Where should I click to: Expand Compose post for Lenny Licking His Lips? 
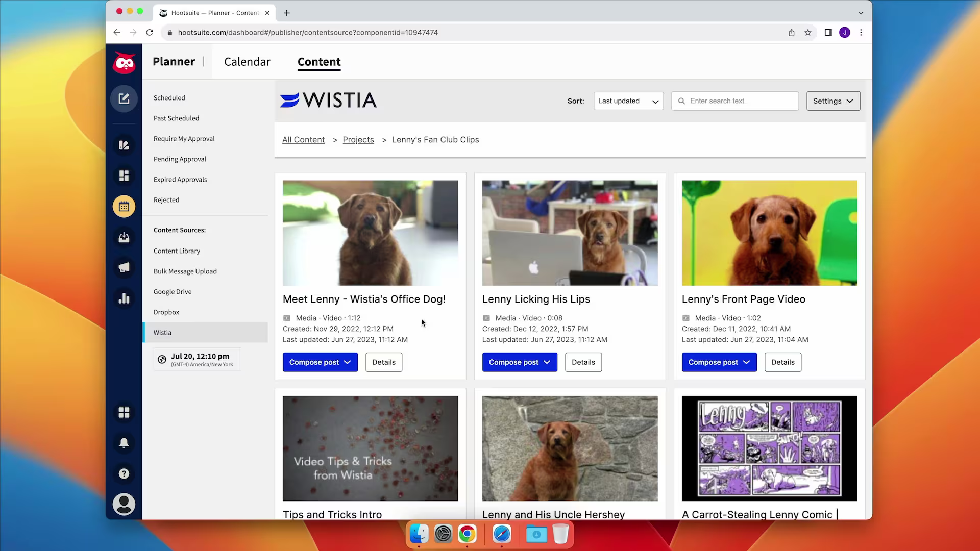click(520, 362)
